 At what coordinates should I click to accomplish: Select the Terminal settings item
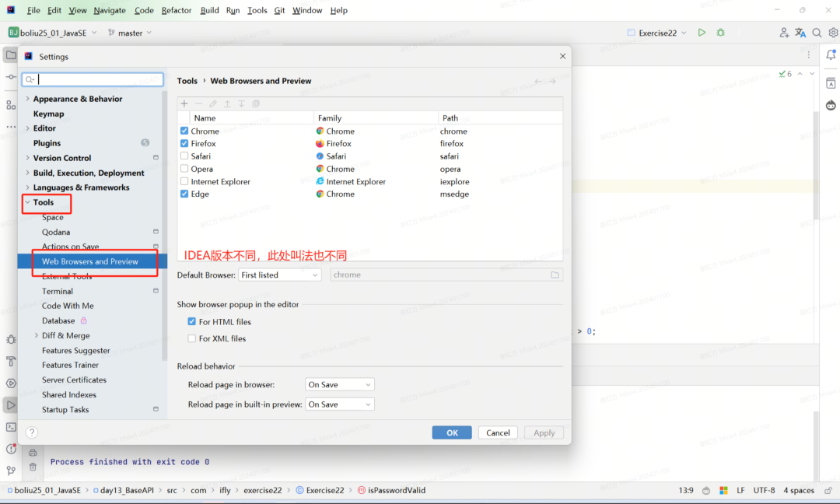coord(58,291)
